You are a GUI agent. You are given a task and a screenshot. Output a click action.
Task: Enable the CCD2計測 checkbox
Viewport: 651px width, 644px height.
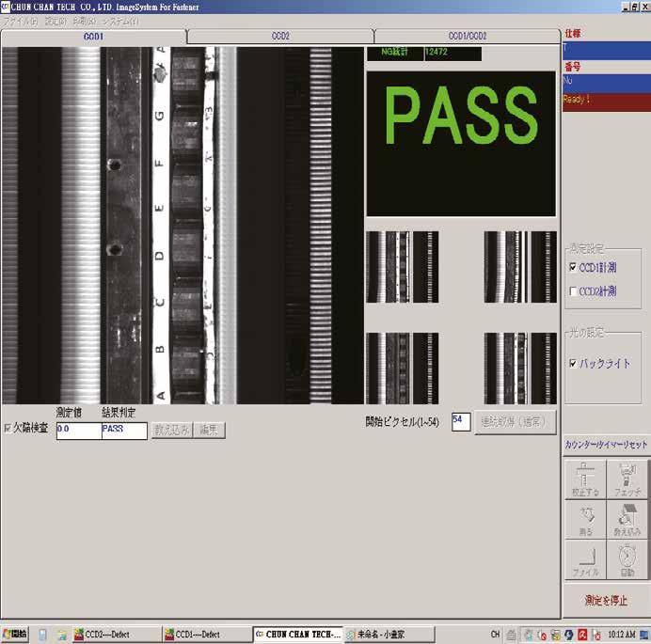point(573,291)
